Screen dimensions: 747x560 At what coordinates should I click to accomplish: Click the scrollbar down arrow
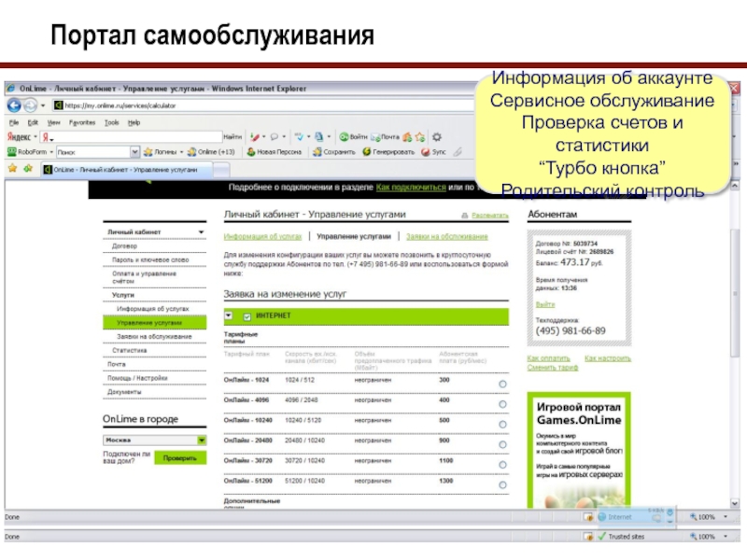click(x=735, y=503)
